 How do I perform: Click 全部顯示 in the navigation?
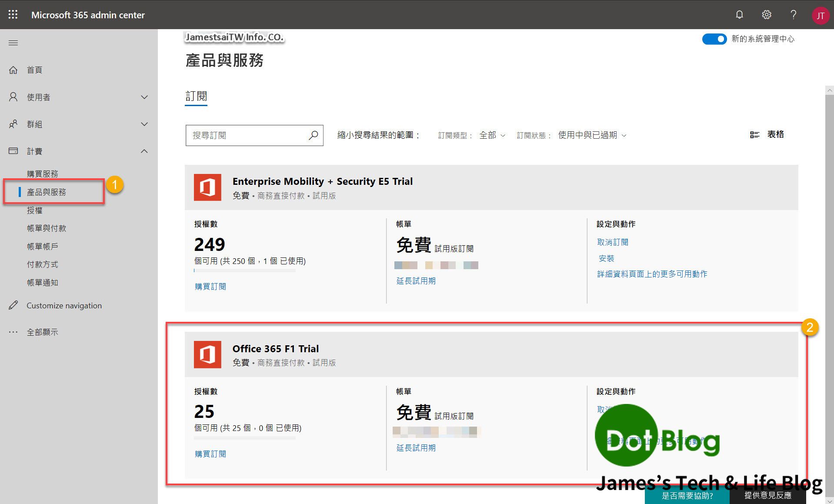tap(43, 332)
